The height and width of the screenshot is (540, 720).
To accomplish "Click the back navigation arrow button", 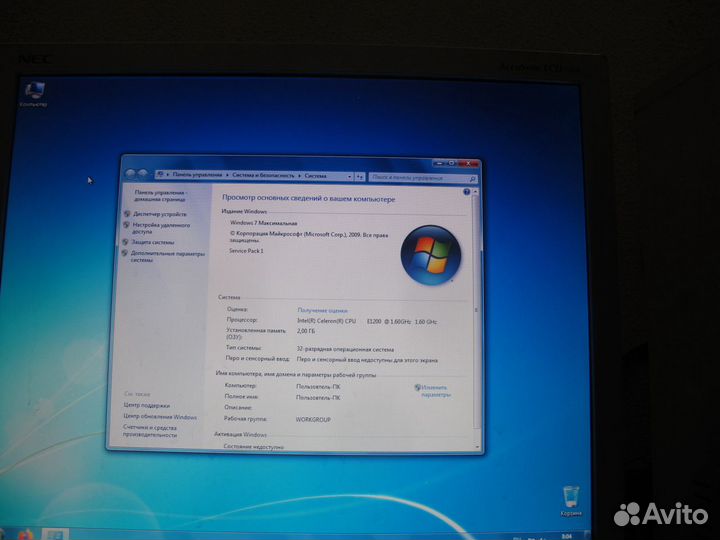I will [x=130, y=174].
